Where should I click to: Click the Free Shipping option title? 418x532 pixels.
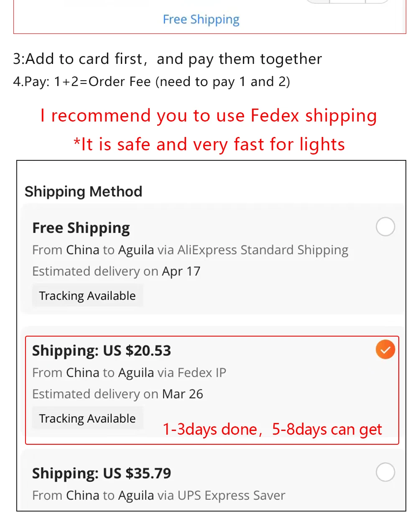pos(81,228)
